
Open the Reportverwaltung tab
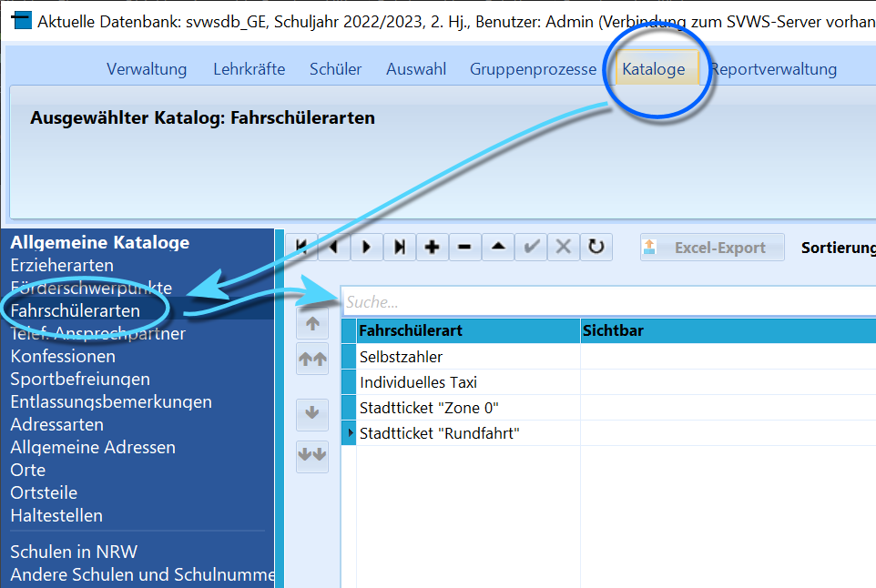click(x=774, y=69)
